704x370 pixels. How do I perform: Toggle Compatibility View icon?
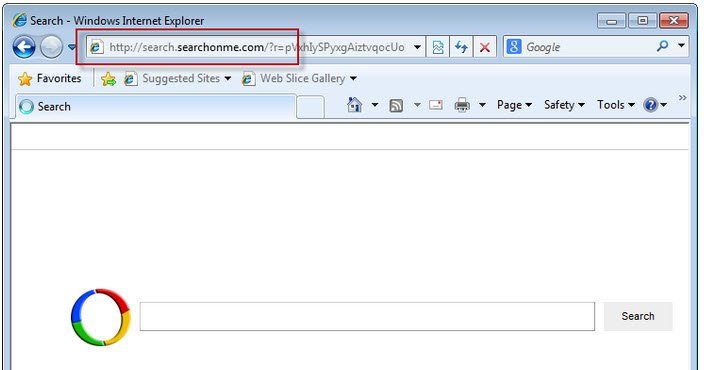(x=438, y=47)
